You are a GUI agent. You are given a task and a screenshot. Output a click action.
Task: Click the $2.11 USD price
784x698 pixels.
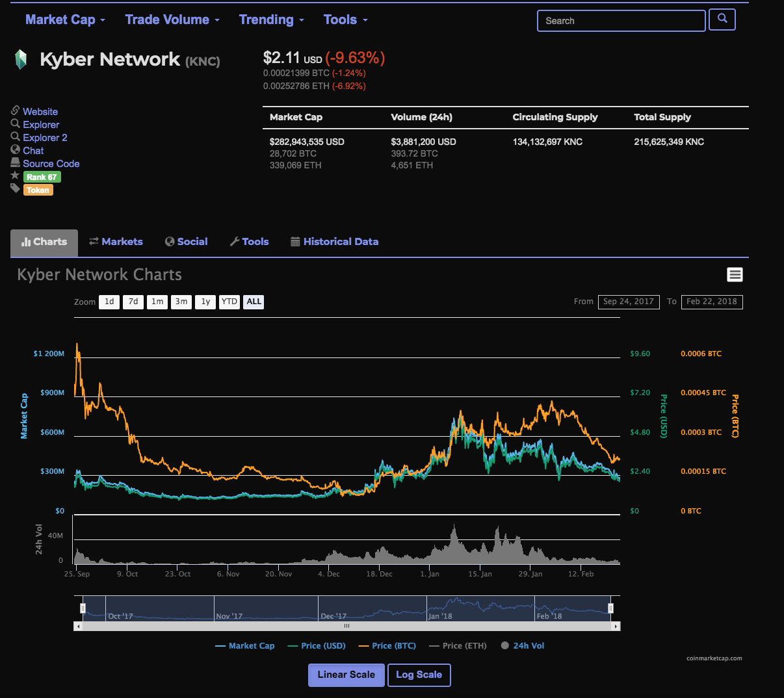tap(293, 58)
